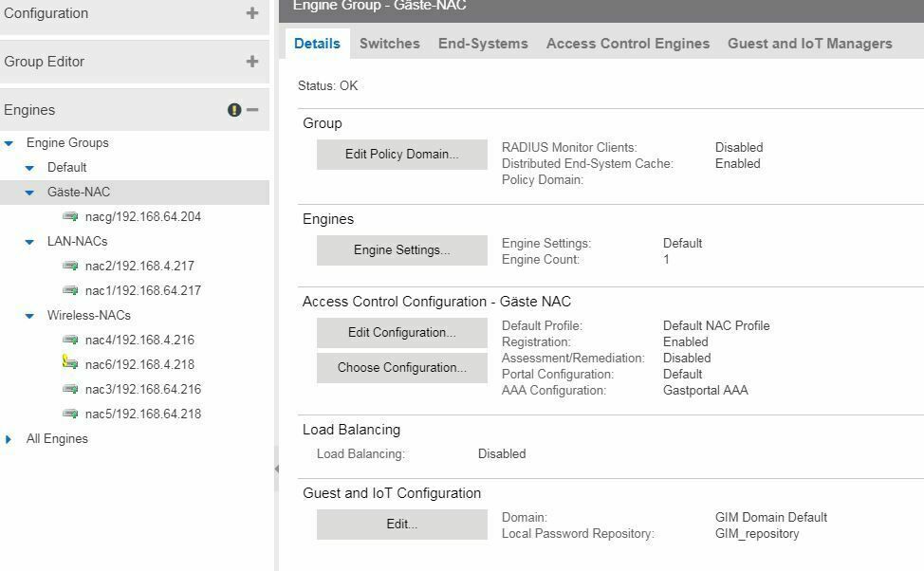Open the End-Systems tab
The height and width of the screenshot is (571, 924).
point(483,44)
